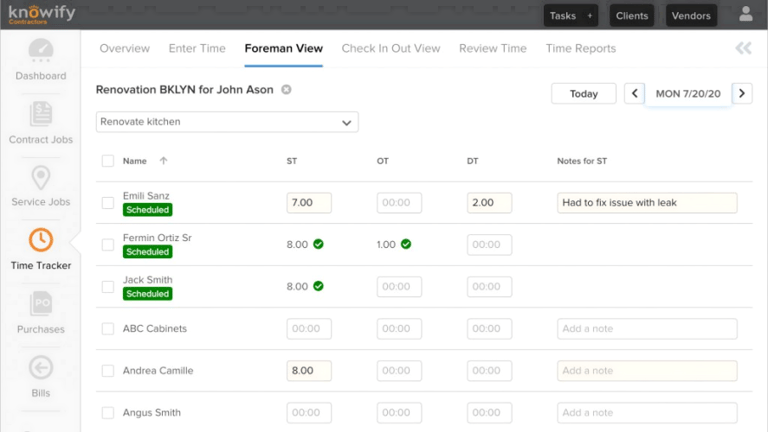The height and width of the screenshot is (432, 768).
Task: Check the Emili Sanz row checkbox
Action: point(108,203)
